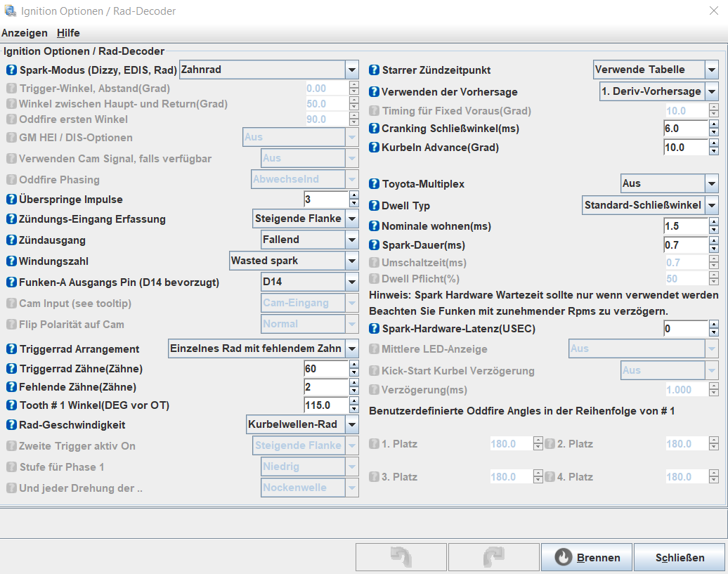Increase Triggerrad Zähne value with up arrow
Viewport: 728px width, 574px height.
[x=353, y=365]
